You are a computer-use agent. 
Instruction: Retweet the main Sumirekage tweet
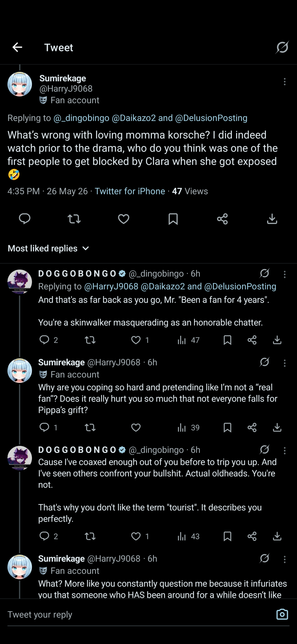[x=74, y=219]
